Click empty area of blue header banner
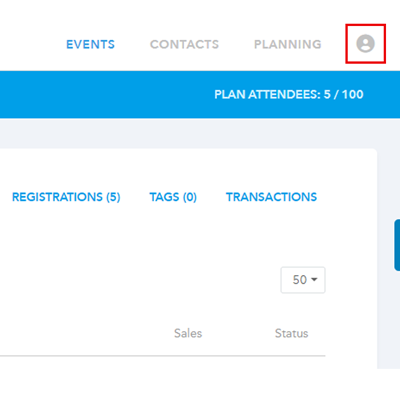The width and height of the screenshot is (400, 400). point(100,94)
